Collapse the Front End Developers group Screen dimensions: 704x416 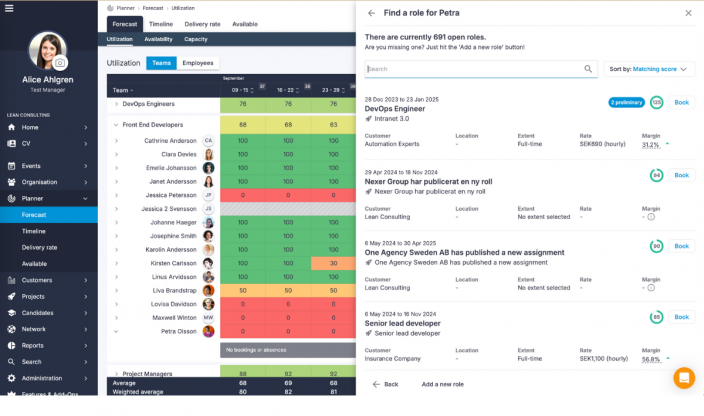point(115,125)
